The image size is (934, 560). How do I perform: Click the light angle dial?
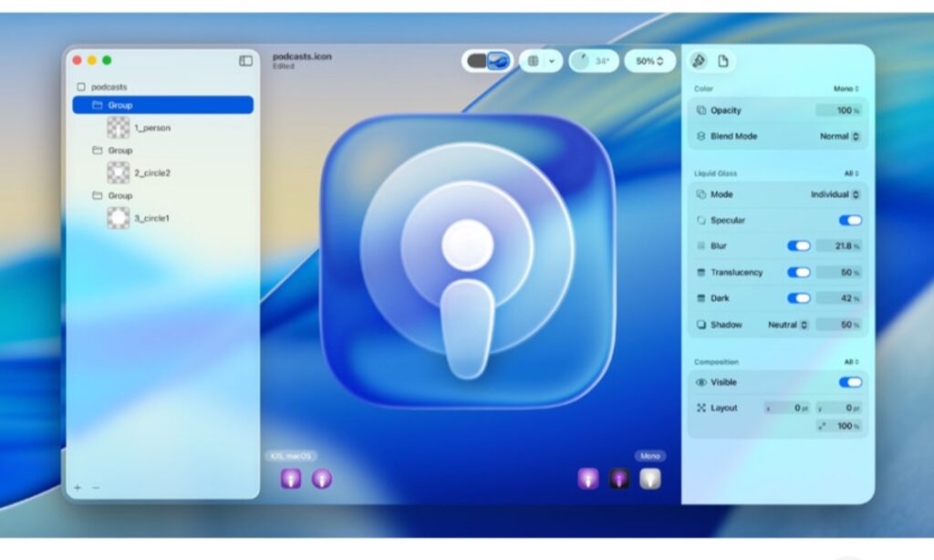580,61
